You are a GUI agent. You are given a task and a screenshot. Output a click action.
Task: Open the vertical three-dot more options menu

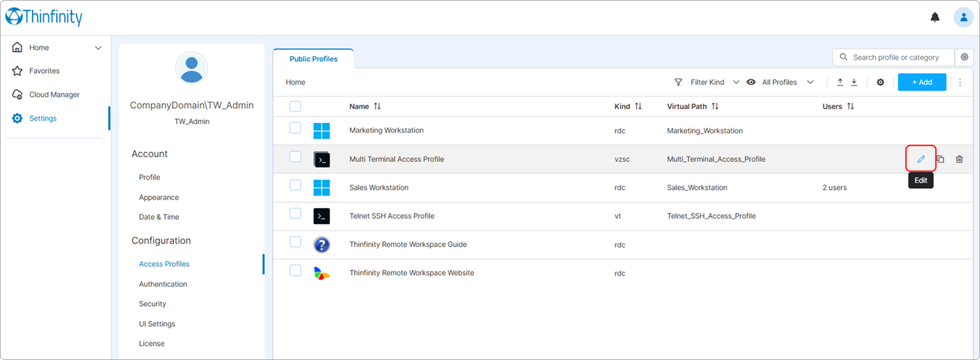tap(960, 82)
